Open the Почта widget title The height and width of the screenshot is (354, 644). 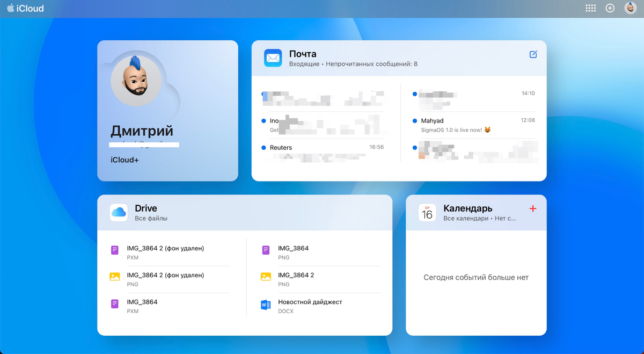(303, 54)
